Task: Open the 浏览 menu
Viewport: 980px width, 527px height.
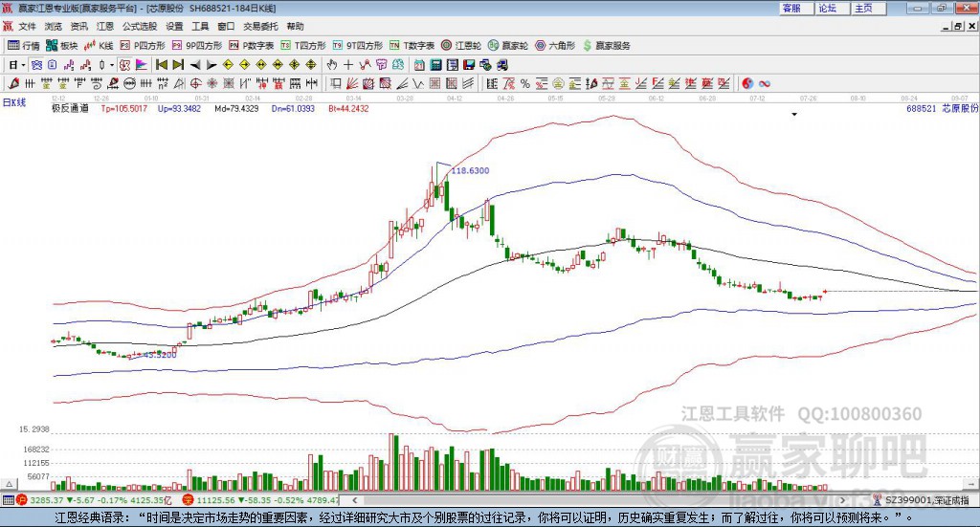Action: 54,26
